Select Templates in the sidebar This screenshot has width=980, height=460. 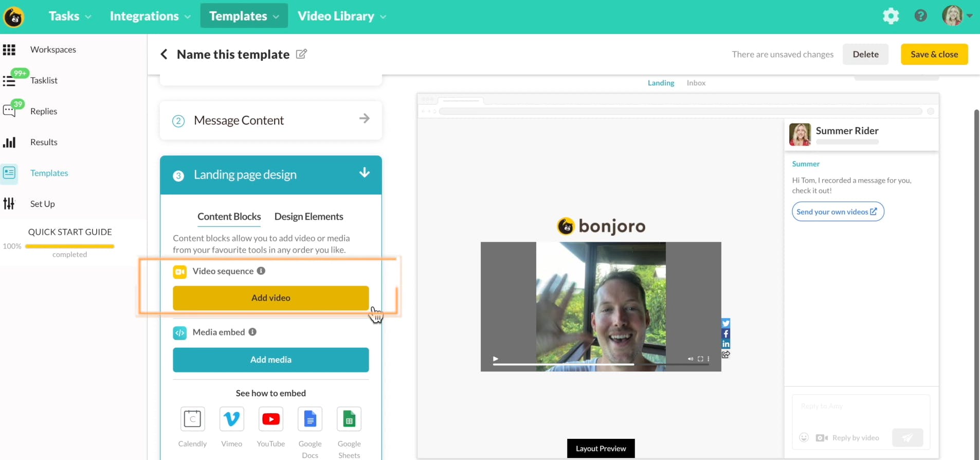[x=49, y=173]
